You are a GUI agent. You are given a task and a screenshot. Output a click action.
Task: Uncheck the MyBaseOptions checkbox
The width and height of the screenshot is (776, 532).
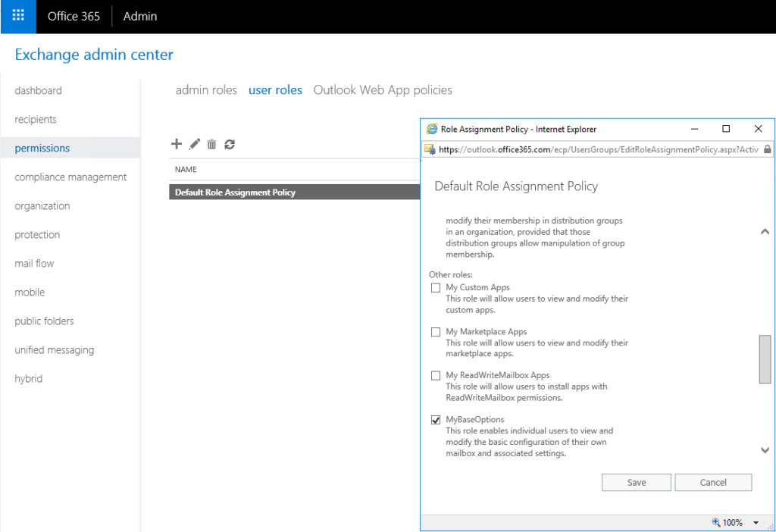click(x=436, y=420)
